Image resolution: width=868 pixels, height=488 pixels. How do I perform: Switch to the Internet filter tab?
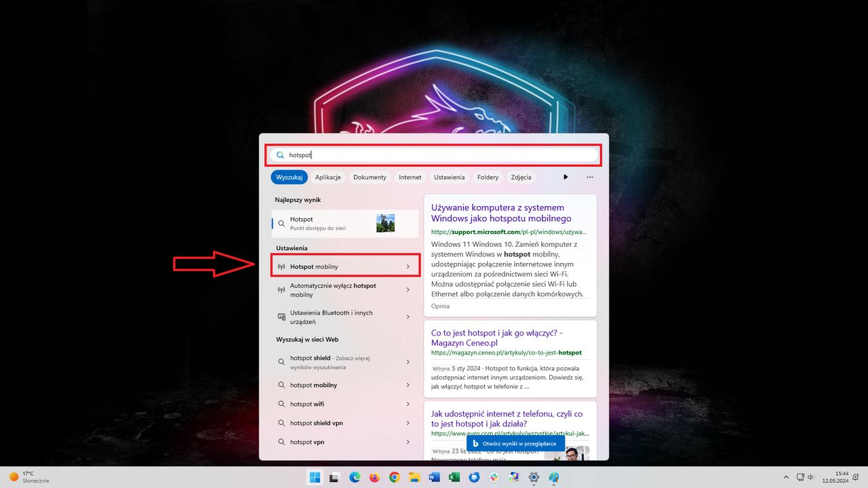[x=410, y=177]
